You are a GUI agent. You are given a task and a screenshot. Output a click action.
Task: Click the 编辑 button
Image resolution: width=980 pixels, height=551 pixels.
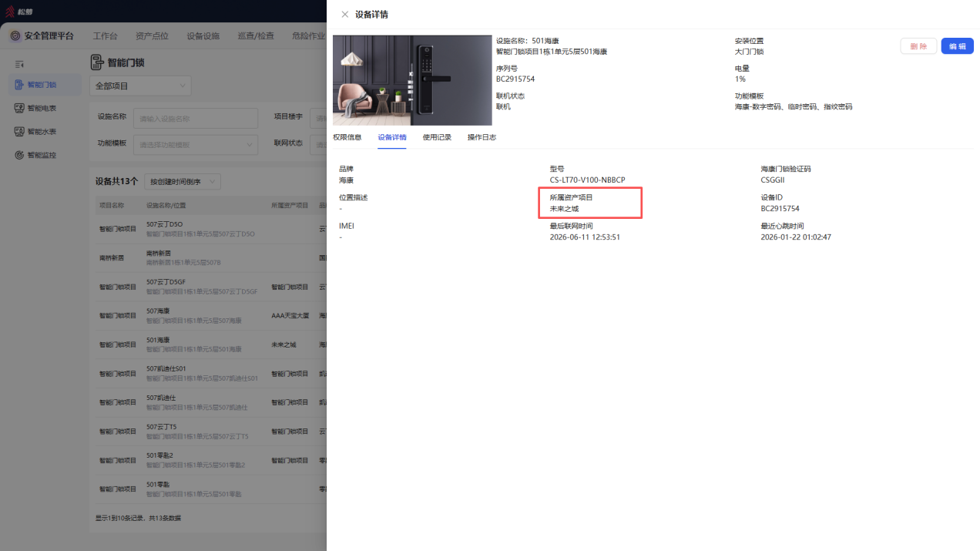pyautogui.click(x=958, y=46)
